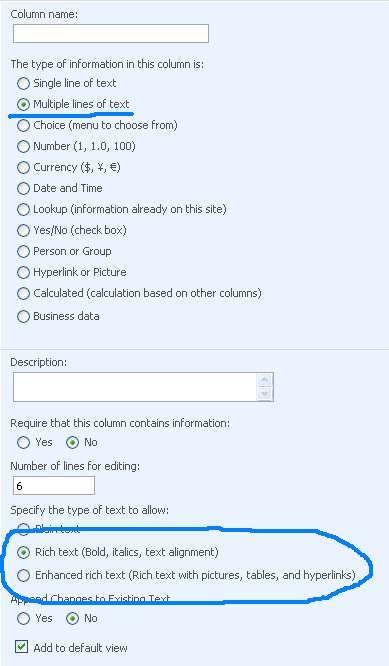
Task: Select the Number column type
Action: (23, 146)
